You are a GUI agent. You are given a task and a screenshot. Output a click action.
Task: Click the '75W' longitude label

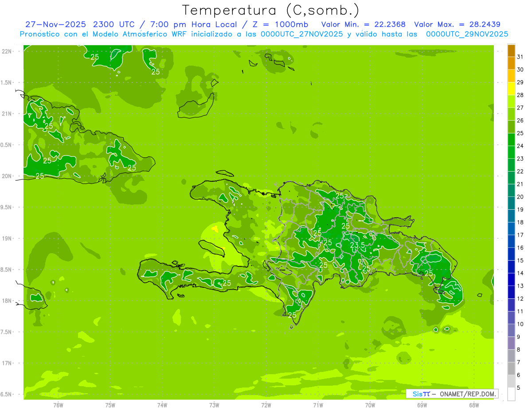click(110, 405)
